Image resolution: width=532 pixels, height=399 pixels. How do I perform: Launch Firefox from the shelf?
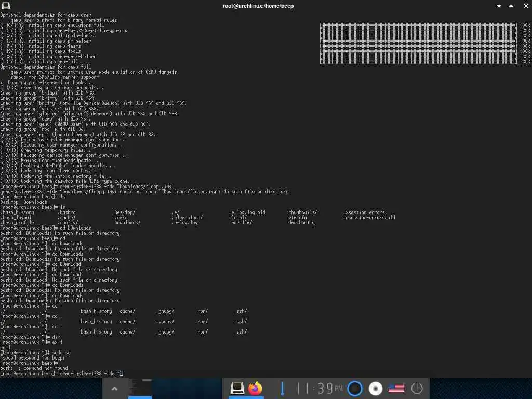[255, 388]
